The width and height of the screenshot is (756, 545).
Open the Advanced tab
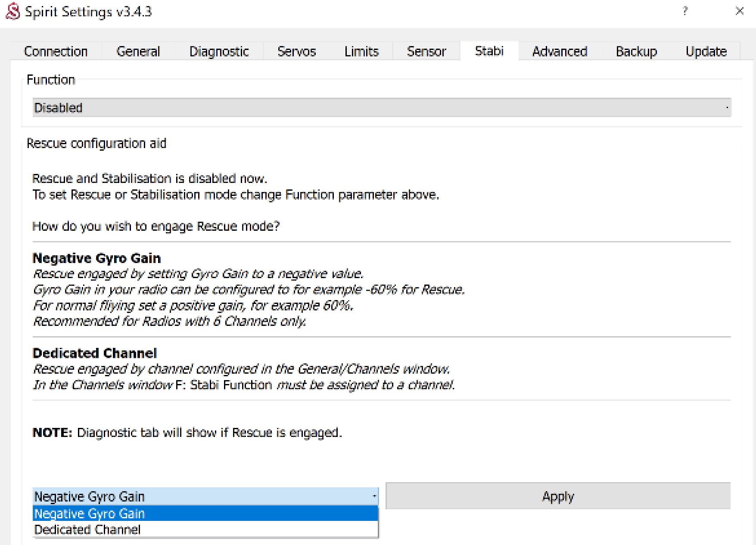pos(559,51)
